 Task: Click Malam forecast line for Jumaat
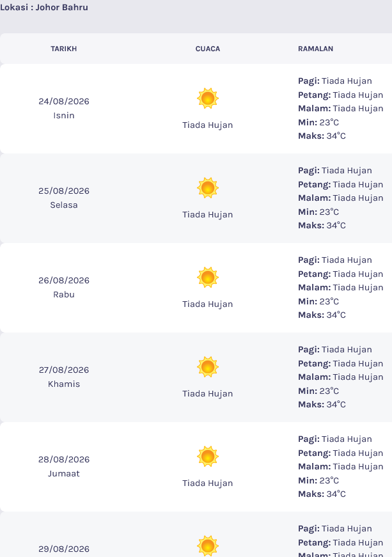pos(340,466)
